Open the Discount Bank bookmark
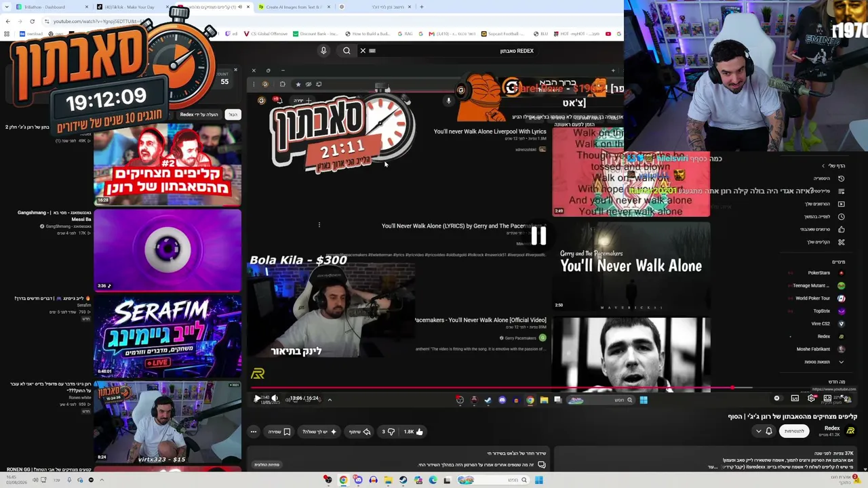 point(314,34)
